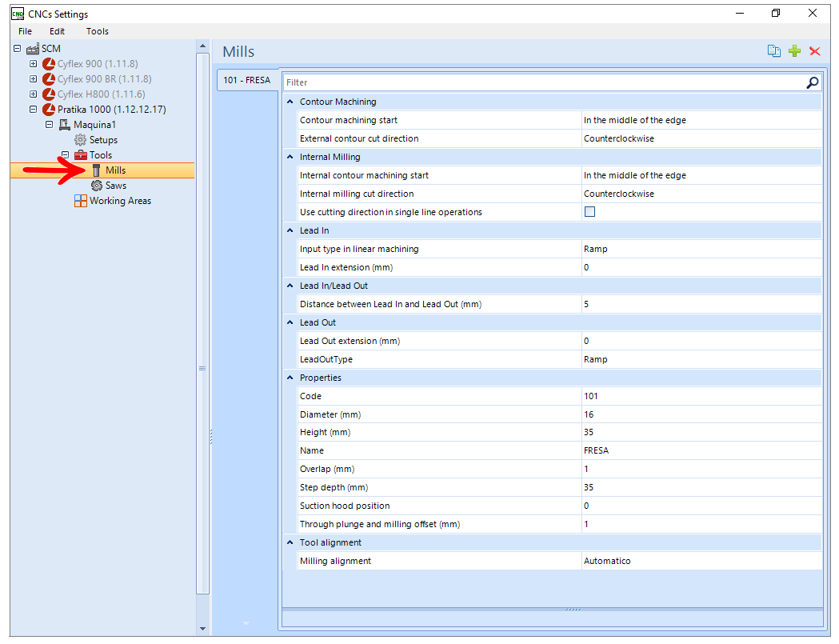Expand the Cyflex 900 (1.11.8) node
This screenshot has height=644, width=839.
pyautogui.click(x=33, y=64)
